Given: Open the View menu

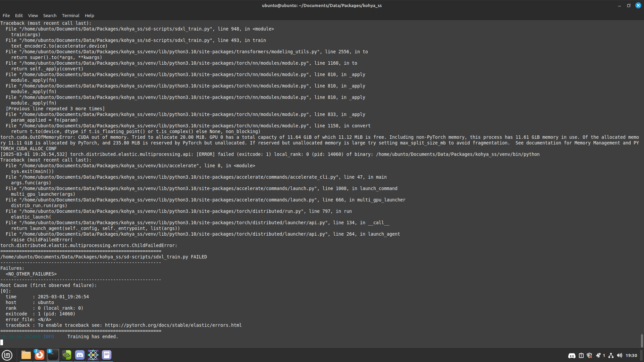Looking at the screenshot, I should point(33,15).
